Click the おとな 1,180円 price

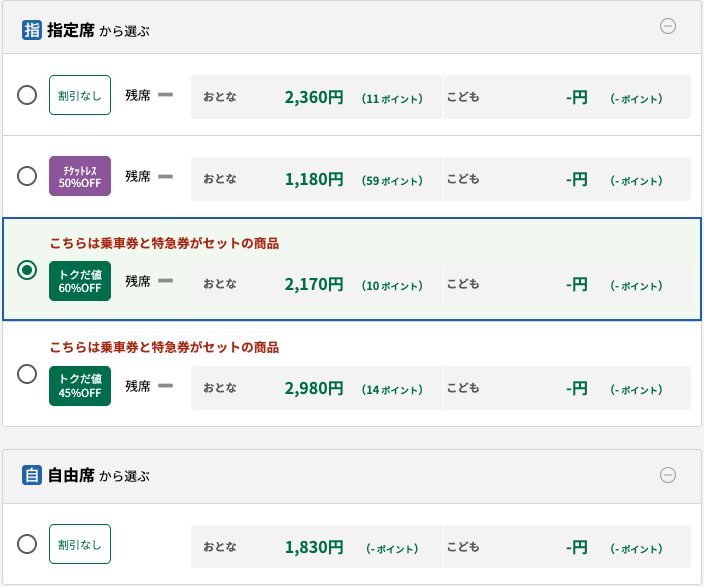(314, 179)
